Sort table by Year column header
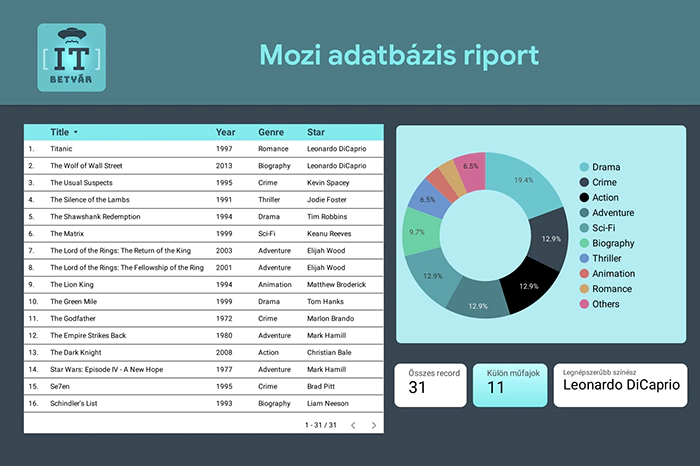700x466 pixels. pyautogui.click(x=225, y=132)
